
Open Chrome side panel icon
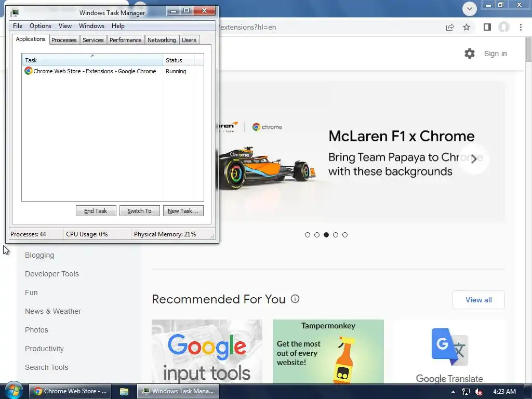pos(487,27)
